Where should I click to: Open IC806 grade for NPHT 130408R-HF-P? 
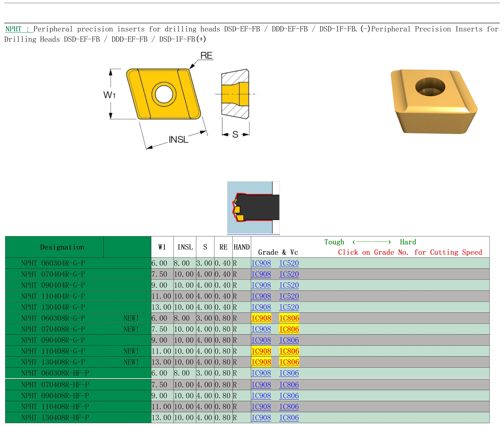pos(289,418)
